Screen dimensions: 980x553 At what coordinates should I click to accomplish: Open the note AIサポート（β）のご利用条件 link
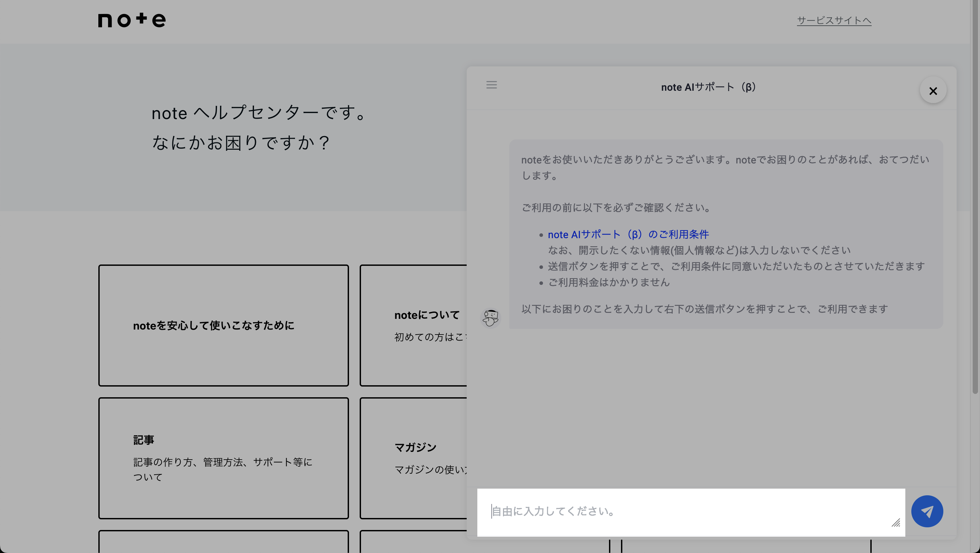(x=628, y=234)
